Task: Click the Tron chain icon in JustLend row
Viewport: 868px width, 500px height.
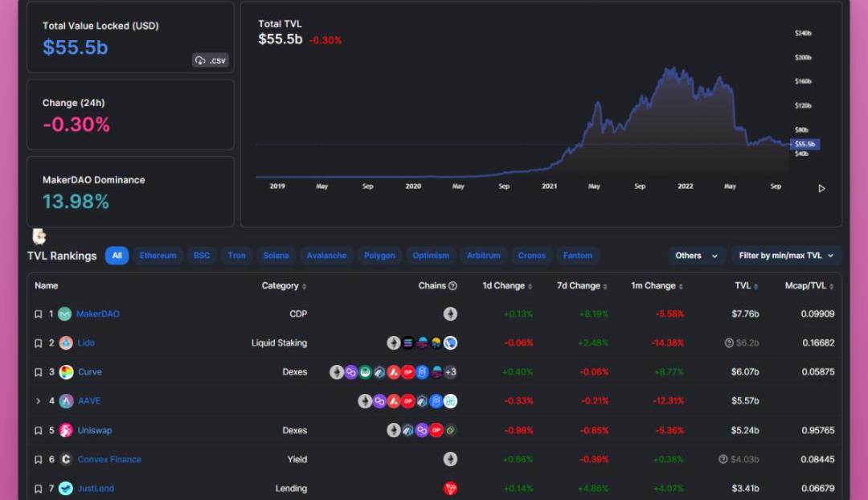Action: click(x=450, y=488)
